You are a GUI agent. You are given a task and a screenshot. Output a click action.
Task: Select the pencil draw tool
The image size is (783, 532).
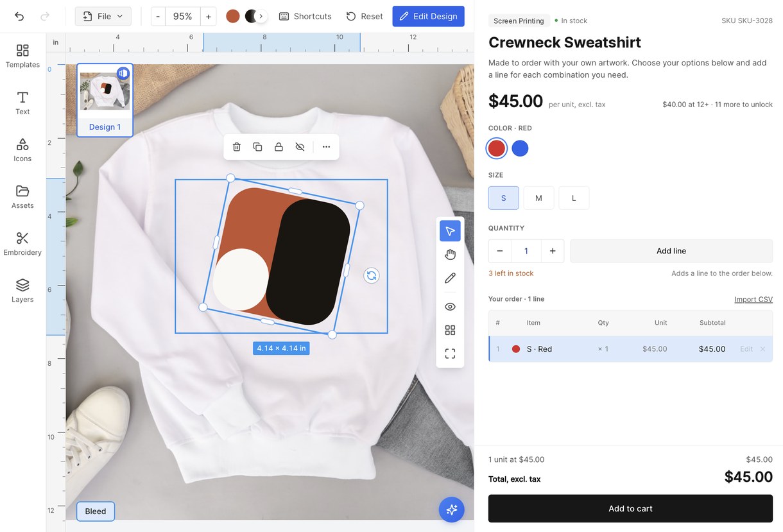pyautogui.click(x=450, y=278)
